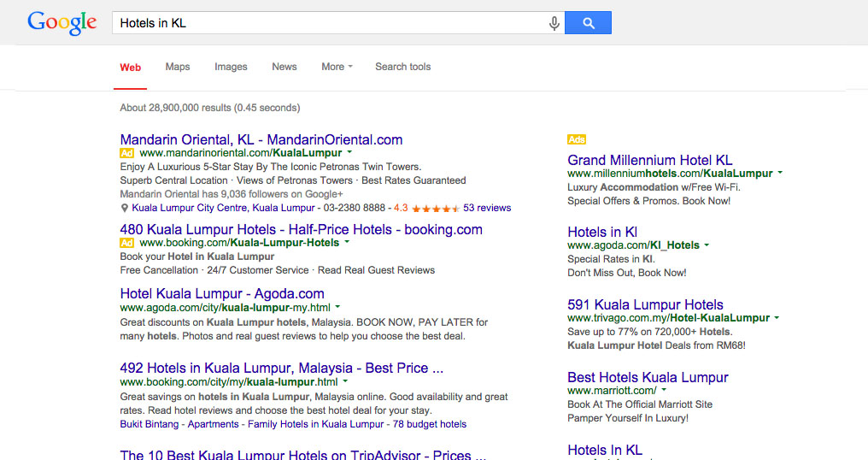The height and width of the screenshot is (460, 868).
Task: Click the yellow Ads label in sidebar
Action: pos(577,139)
